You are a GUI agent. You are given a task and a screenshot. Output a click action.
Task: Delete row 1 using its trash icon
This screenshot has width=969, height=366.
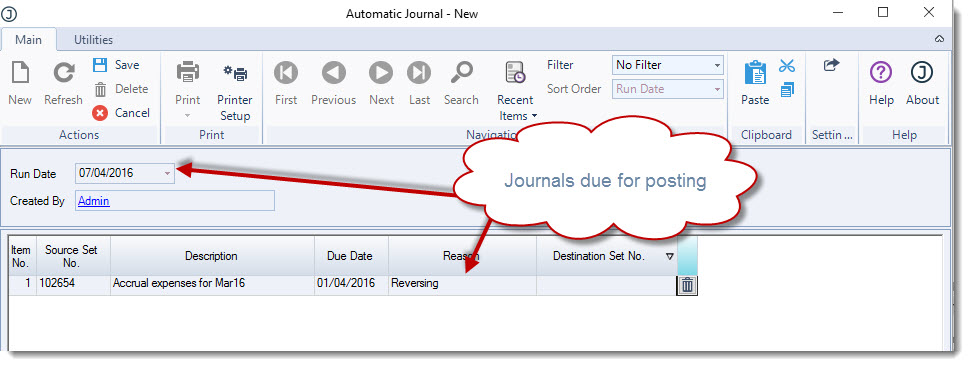coord(688,285)
